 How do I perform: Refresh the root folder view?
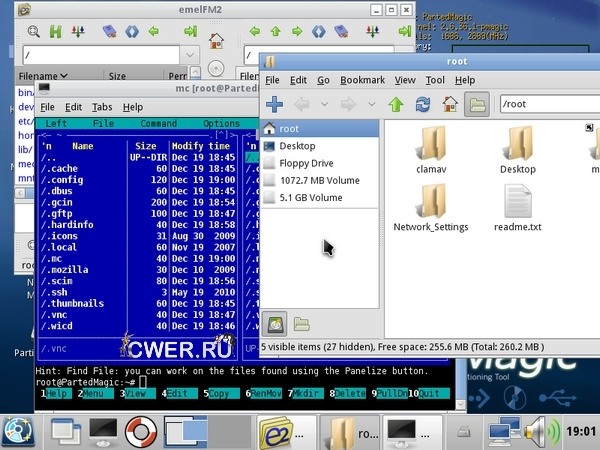tap(423, 104)
